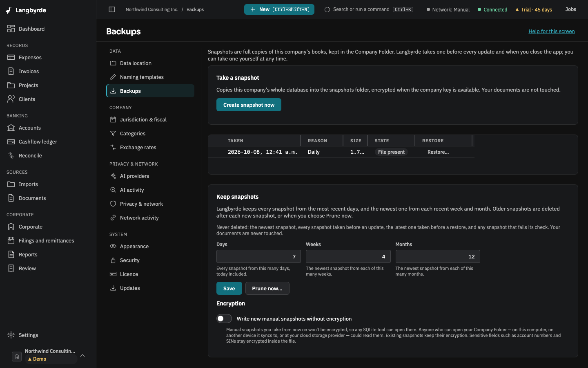Click the Days retention input field
588x368 pixels.
pyautogui.click(x=258, y=256)
